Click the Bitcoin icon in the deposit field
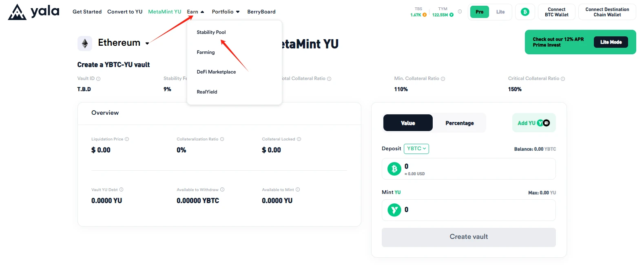This screenshot has height=265, width=644. pos(394,169)
